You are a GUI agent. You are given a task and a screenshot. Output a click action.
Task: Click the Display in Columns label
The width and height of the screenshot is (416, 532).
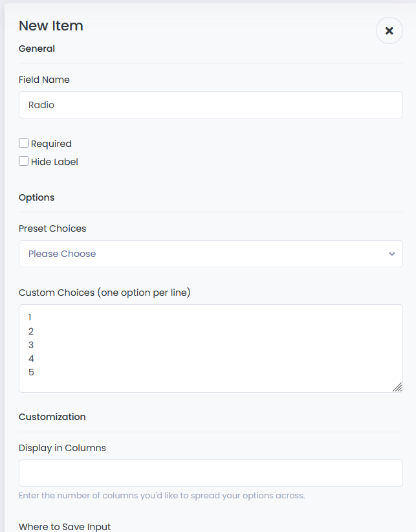62,448
